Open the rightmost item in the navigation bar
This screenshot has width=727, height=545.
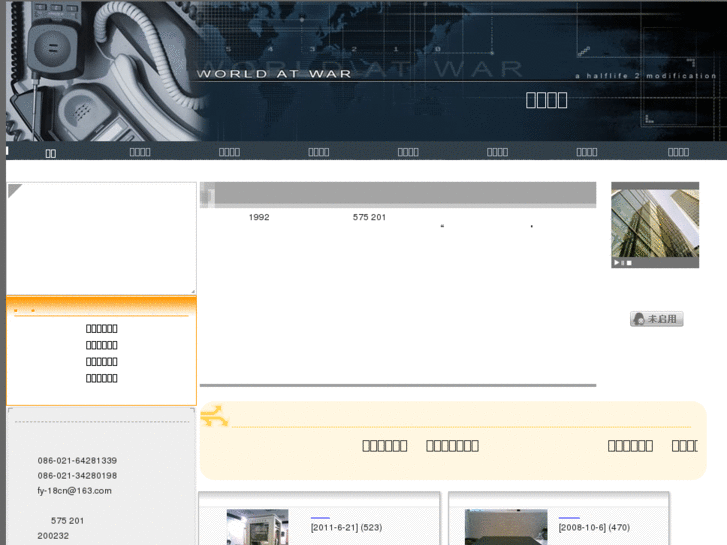click(x=678, y=152)
